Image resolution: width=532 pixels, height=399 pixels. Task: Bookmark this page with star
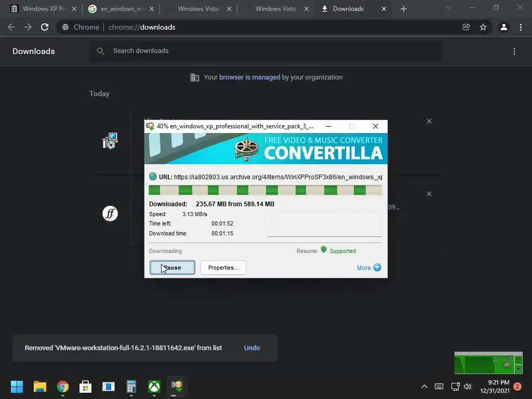pyautogui.click(x=483, y=27)
